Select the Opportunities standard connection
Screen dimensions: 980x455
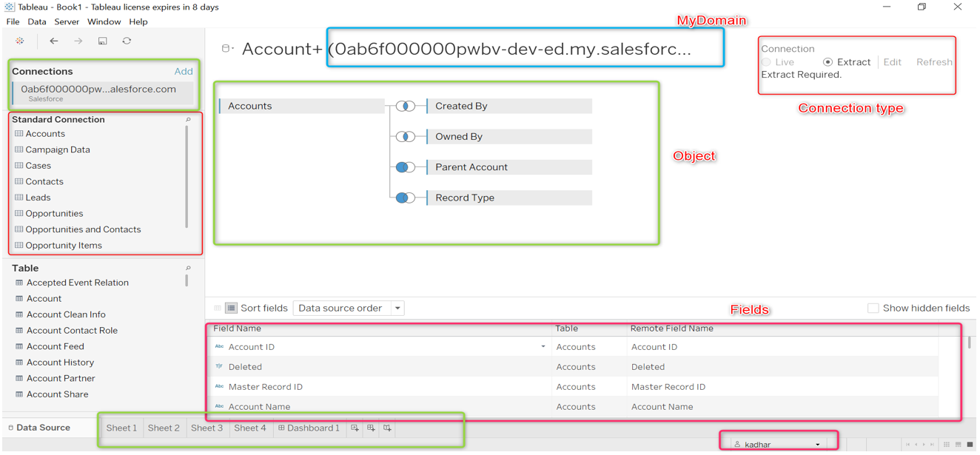(54, 213)
